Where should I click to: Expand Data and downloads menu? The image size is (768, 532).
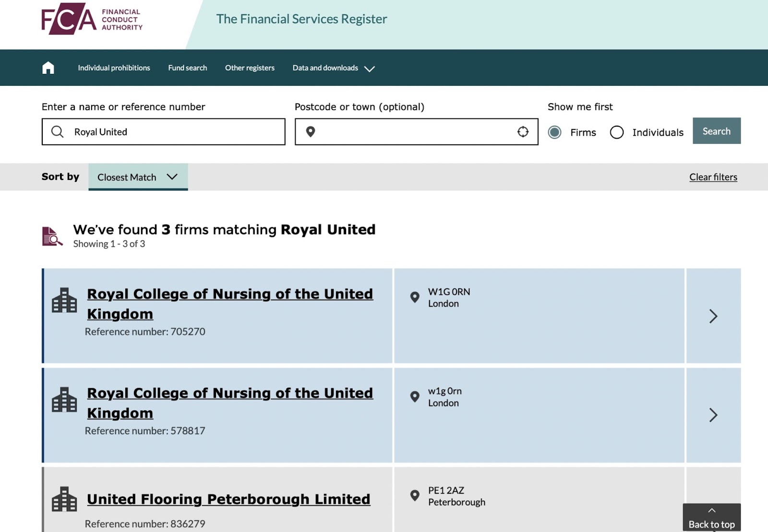click(334, 68)
